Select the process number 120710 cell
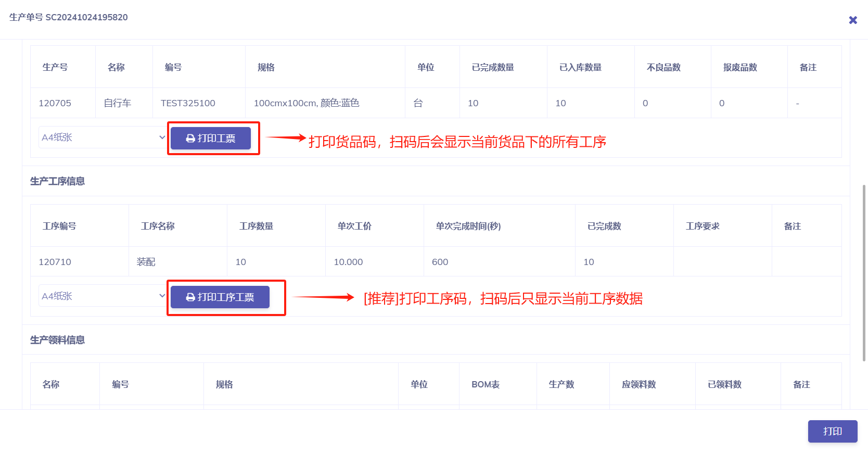The image size is (868, 453). 55,262
